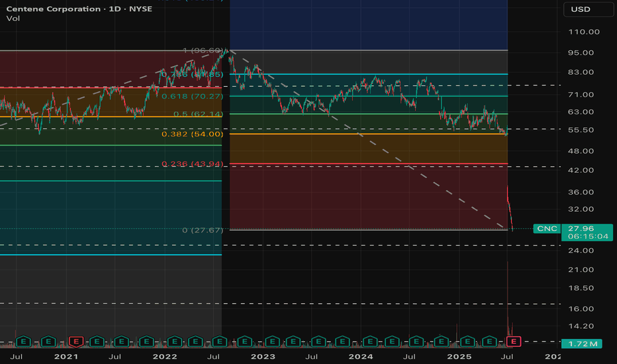The height and width of the screenshot is (364, 617).
Task: Click the 24.00 price scale label
Action: pos(581,251)
